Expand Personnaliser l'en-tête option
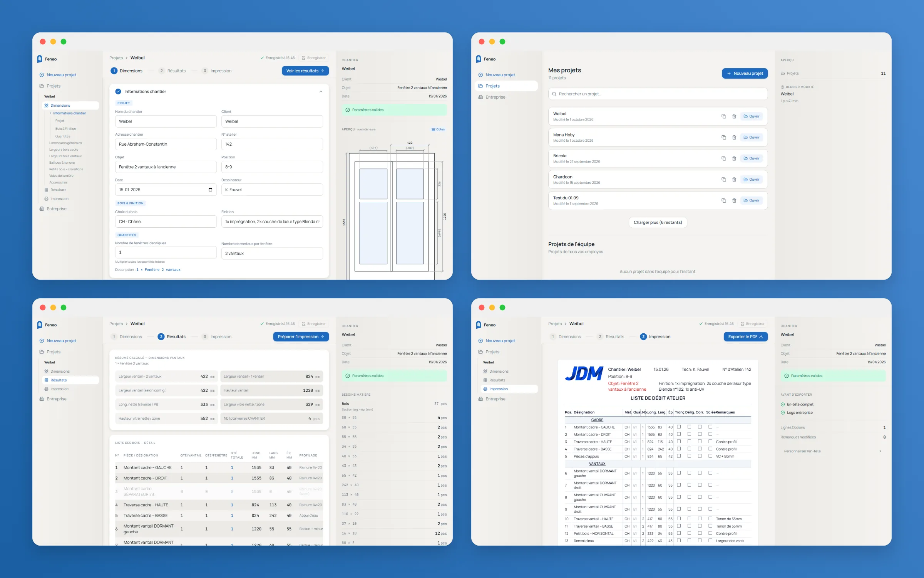The width and height of the screenshot is (924, 578). [x=832, y=451]
